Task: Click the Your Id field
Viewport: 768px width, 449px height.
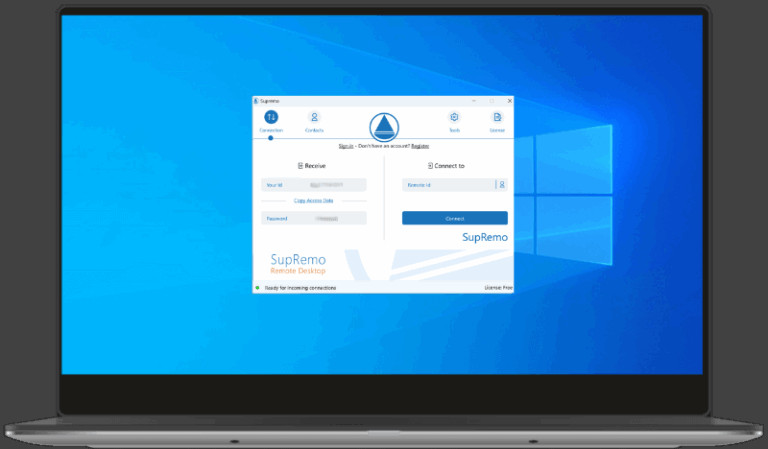Action: tap(313, 185)
